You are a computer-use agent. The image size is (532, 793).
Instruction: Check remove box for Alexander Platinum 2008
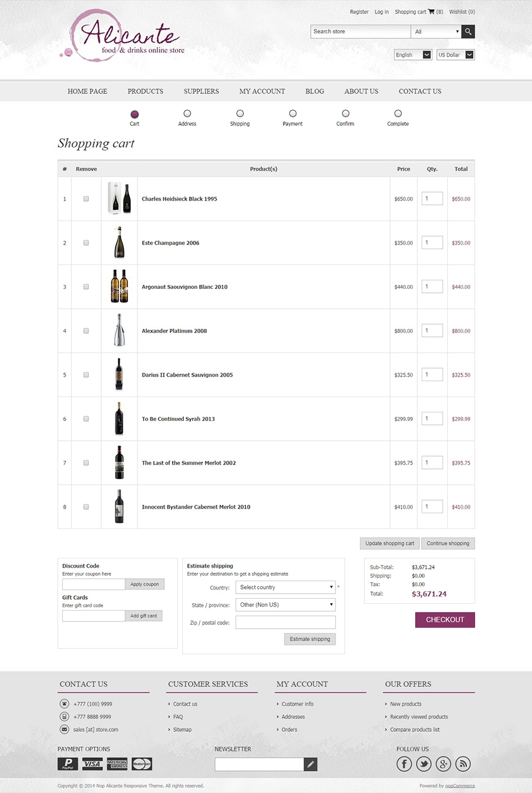pos(86,331)
